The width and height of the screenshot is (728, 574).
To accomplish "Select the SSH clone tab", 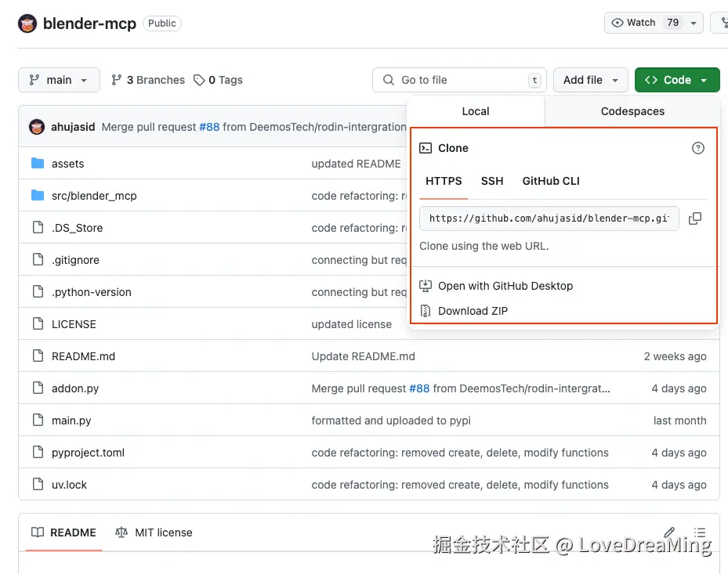I will 492,181.
